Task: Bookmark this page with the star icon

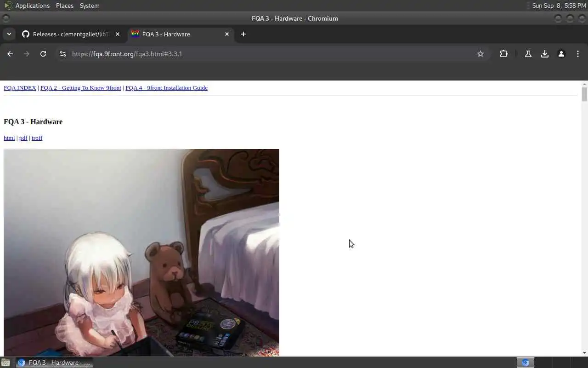Action: (481, 54)
